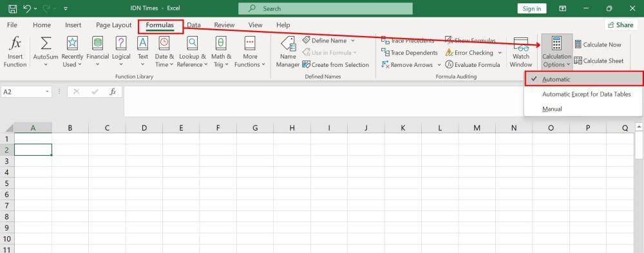Switch to the Insert tab
The height and width of the screenshot is (253, 644).
coord(73,25)
